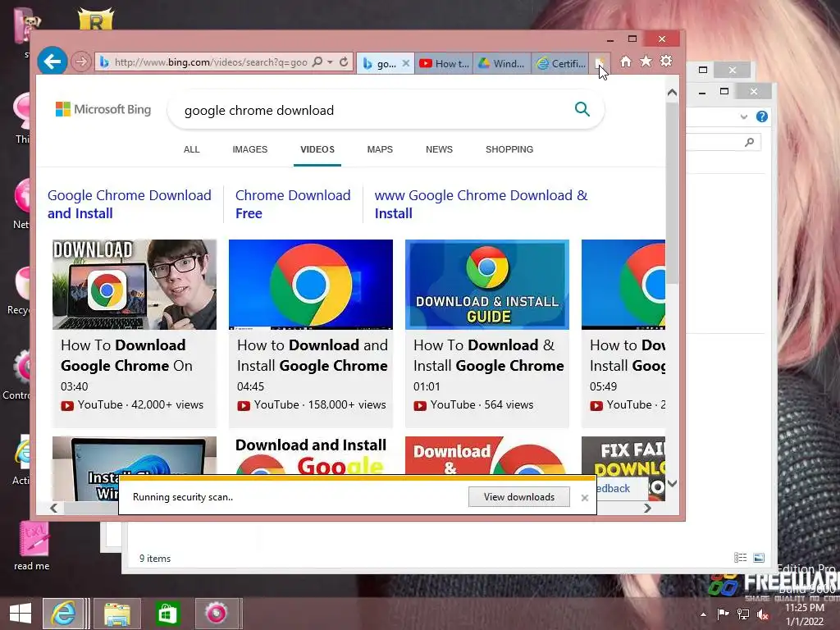Click the network tray icon
840x630 pixels.
[x=743, y=614]
